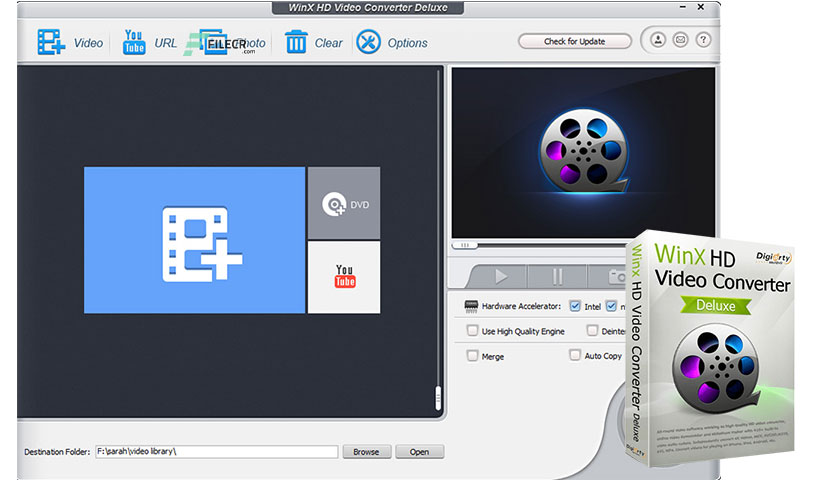
Task: Close the WinX HD Video Converter window
Action: [x=701, y=7]
